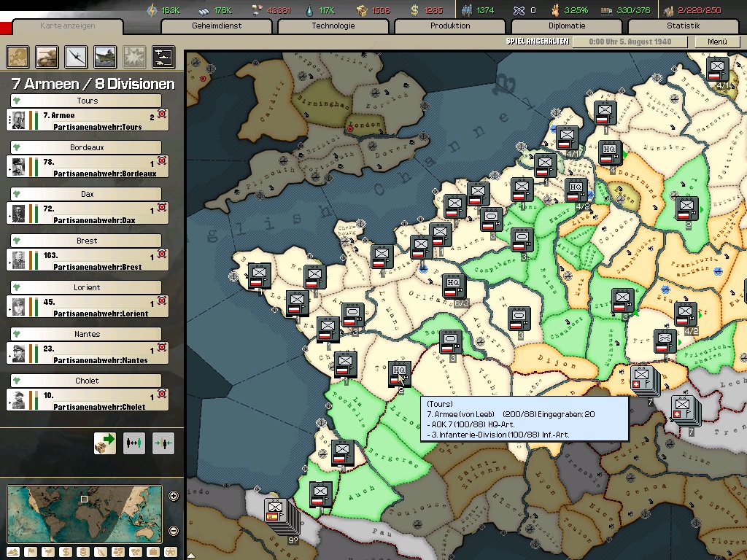
Task: Zoom in the minimap with plus button
Action: pyautogui.click(x=174, y=497)
